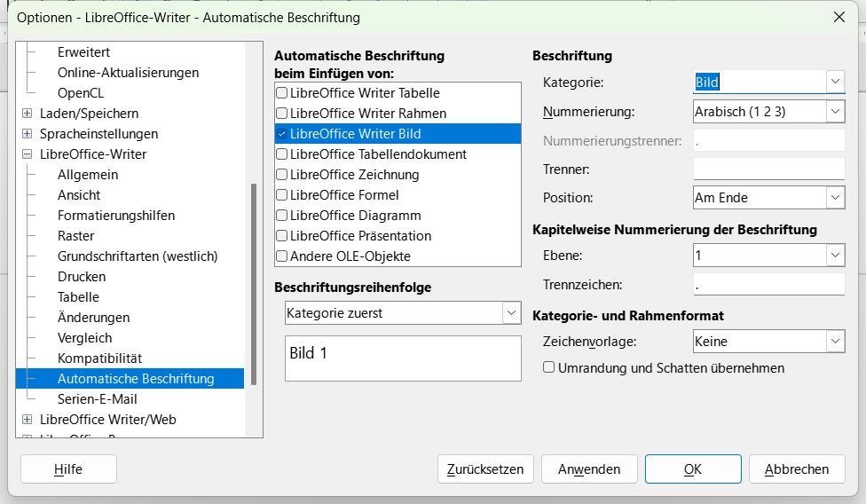Open the Kompatibilität options page
This screenshot has width=866, height=504.
[x=99, y=358]
